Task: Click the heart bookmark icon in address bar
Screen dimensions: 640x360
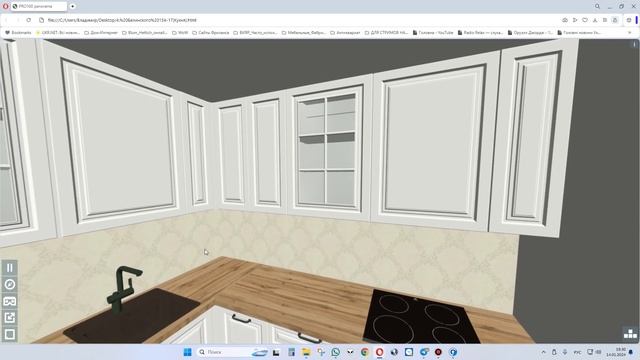Action: 585,20
